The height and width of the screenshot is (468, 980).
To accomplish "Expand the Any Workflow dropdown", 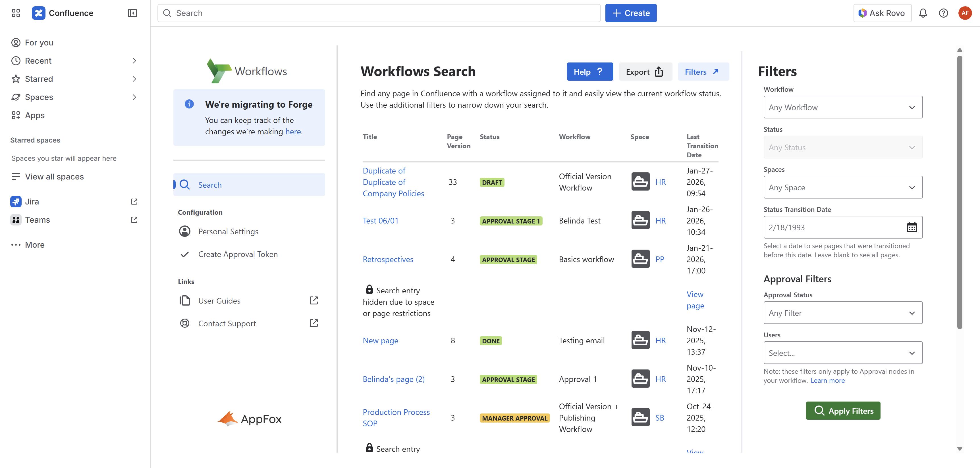I will coord(843,107).
